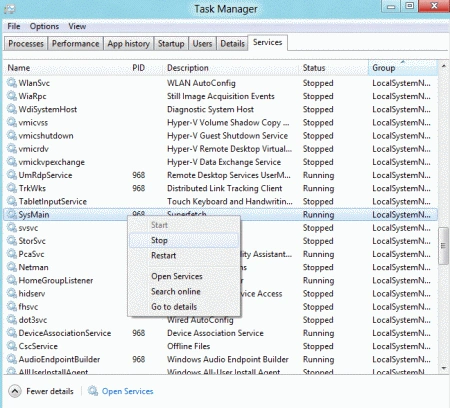Sort by the Group column header

[403, 68]
